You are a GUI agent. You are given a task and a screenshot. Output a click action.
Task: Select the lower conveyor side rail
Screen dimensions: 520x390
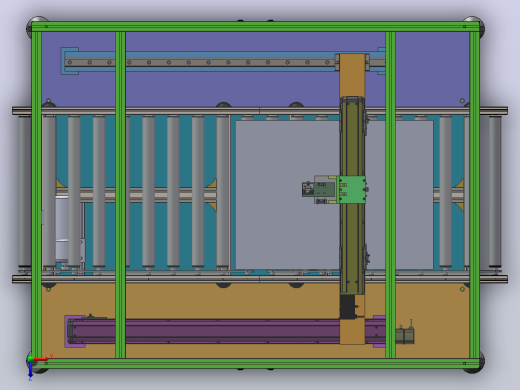[x=260, y=279]
